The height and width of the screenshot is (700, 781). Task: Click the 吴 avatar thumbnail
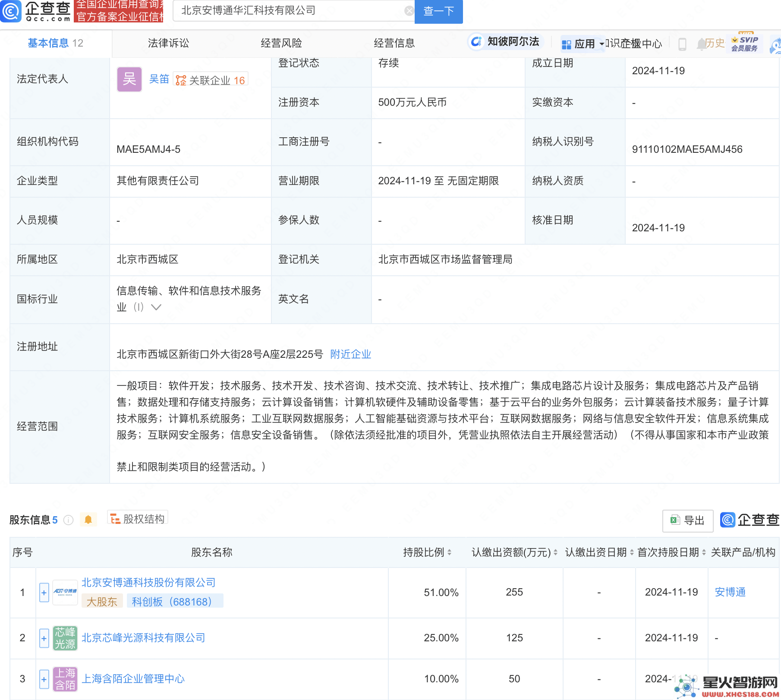pyautogui.click(x=129, y=79)
